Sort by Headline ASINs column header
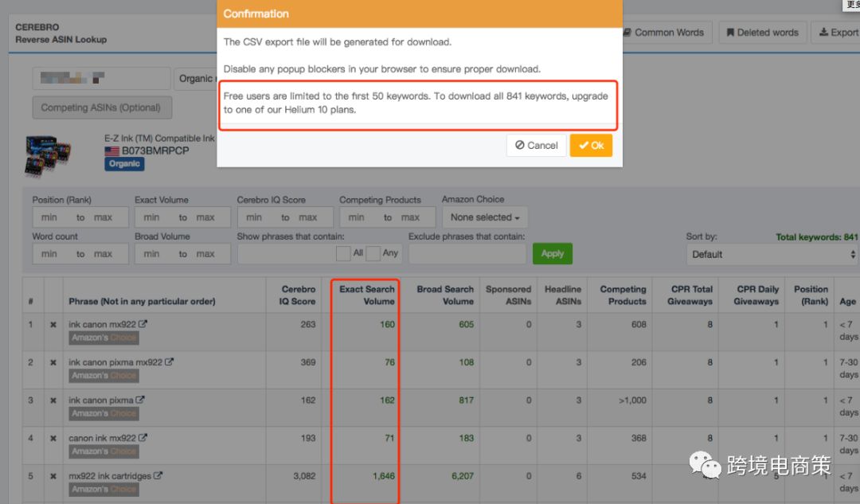Viewport: 860px width, 504px height. click(x=563, y=295)
